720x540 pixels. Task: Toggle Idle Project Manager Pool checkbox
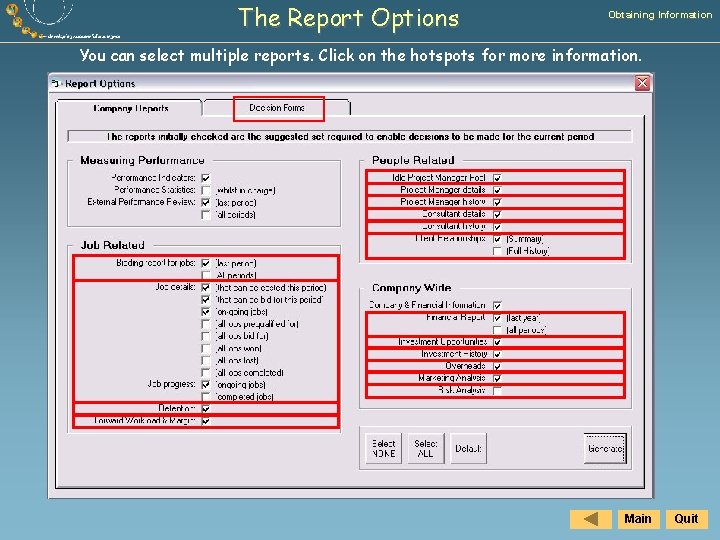click(497, 178)
